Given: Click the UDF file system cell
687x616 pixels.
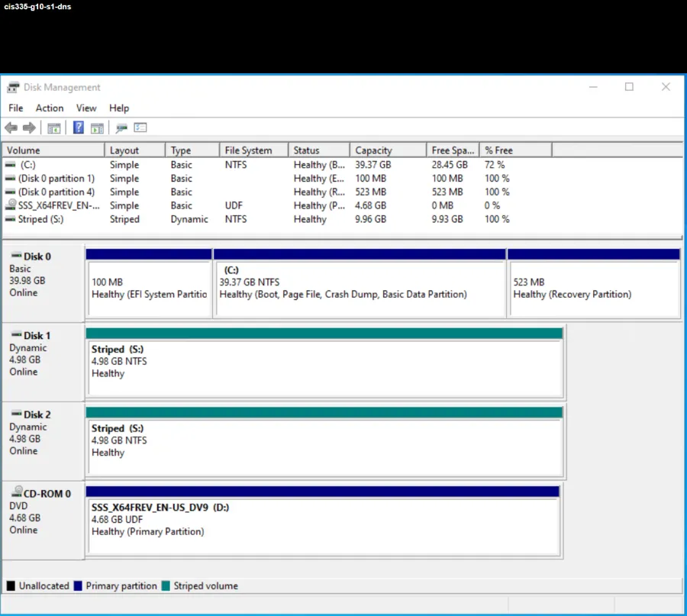Looking at the screenshot, I should point(234,205).
